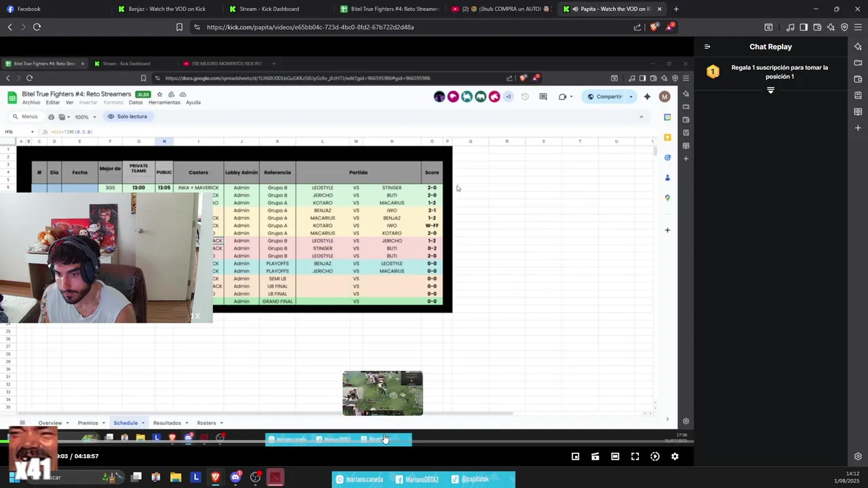This screenshot has width=868, height=488.
Task: Click the Solo lectura badge
Action: [127, 117]
